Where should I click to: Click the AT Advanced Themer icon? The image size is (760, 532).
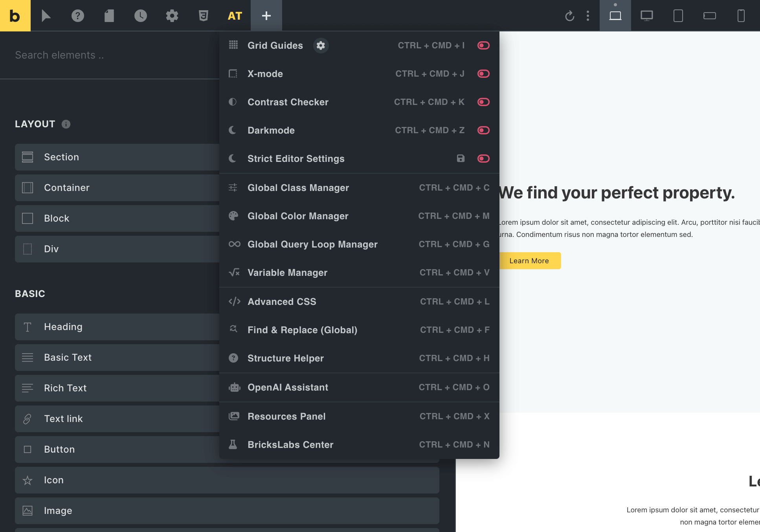click(235, 16)
